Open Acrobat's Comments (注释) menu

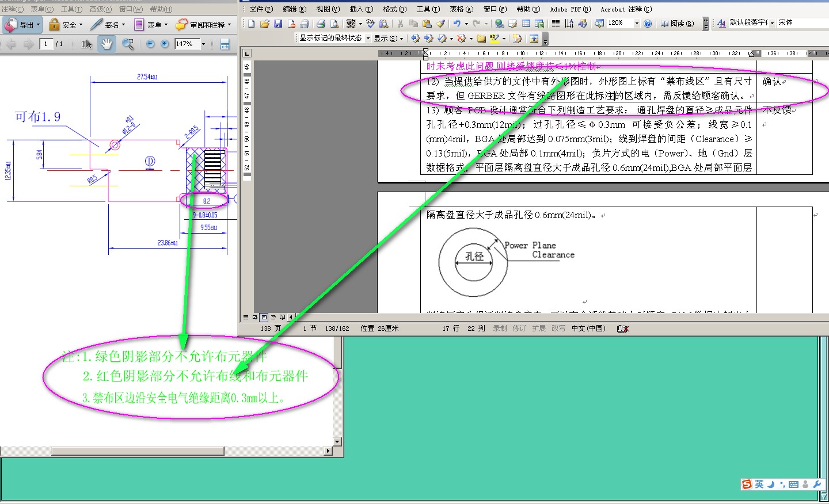[x=12, y=9]
